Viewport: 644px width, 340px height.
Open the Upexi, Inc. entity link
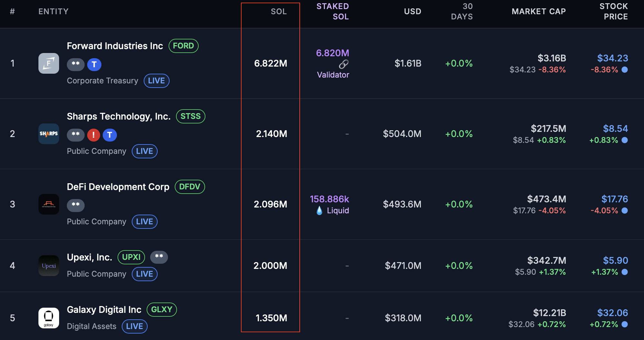pos(89,257)
